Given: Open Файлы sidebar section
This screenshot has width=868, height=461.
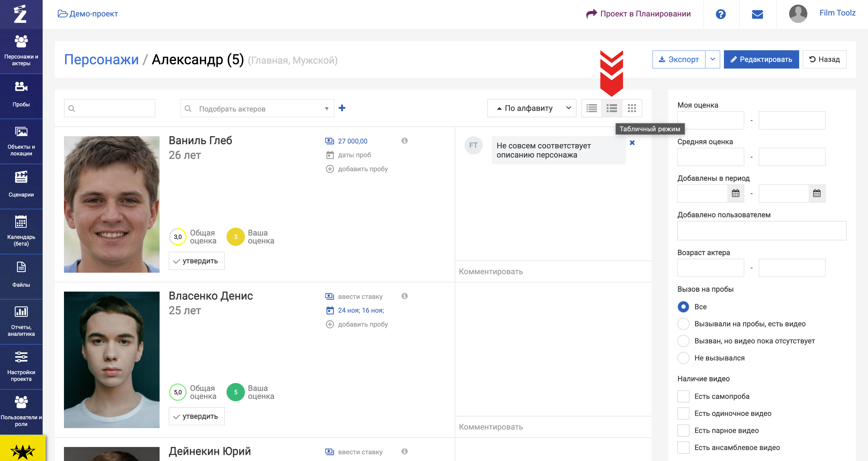Looking at the screenshot, I should (x=21, y=277).
